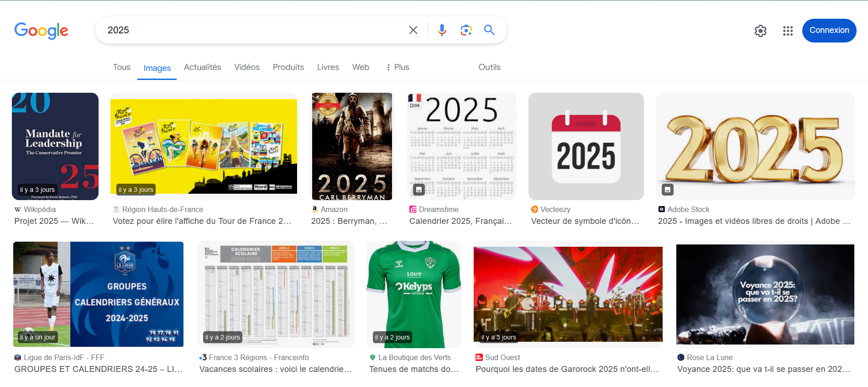Viewport: 868px width, 387px height.
Task: Switch to the Livres tab
Action: 328,67
